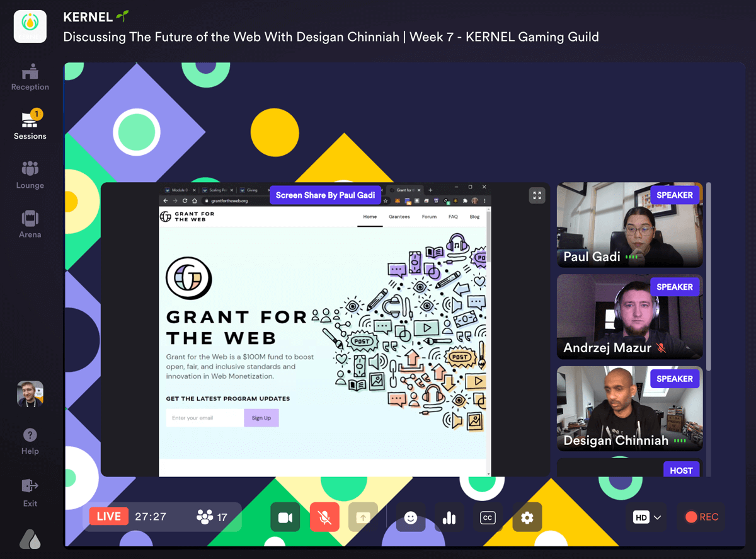This screenshot has height=559, width=756.
Task: Enable closed captions
Action: (488, 517)
